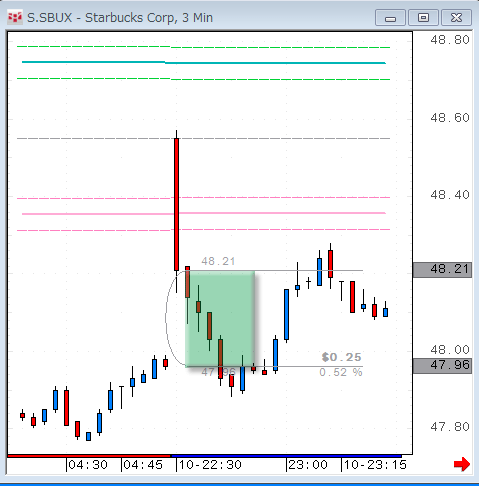The height and width of the screenshot is (486, 479).
Task: Click the 48.80 price axis label
Action: click(450, 40)
